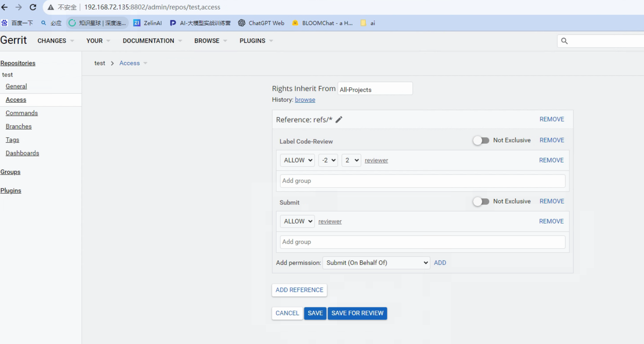The height and width of the screenshot is (344, 644).
Task: Open the ZelinAI bookmark icon
Action: 137,23
